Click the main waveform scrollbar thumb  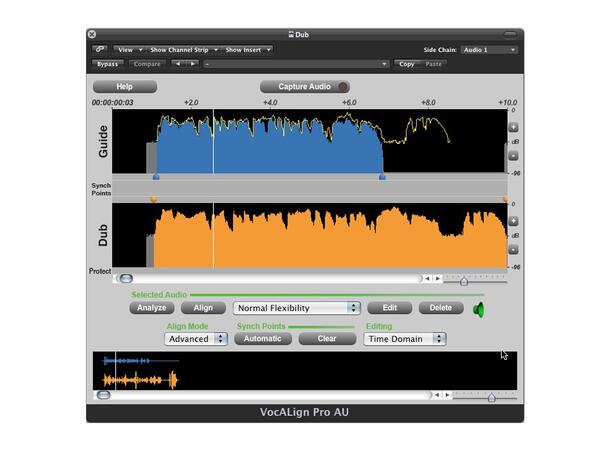click(126, 278)
